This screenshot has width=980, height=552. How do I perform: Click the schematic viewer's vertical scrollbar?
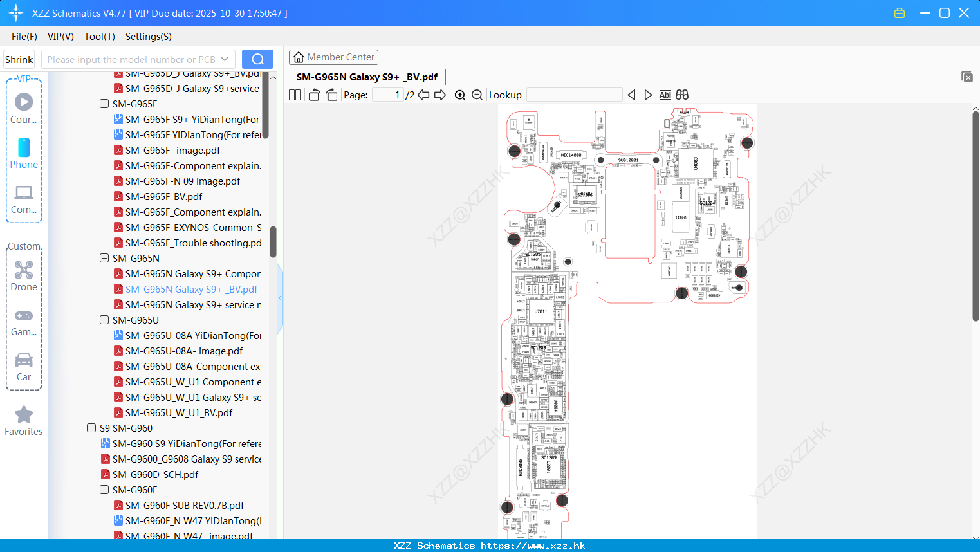(x=975, y=216)
